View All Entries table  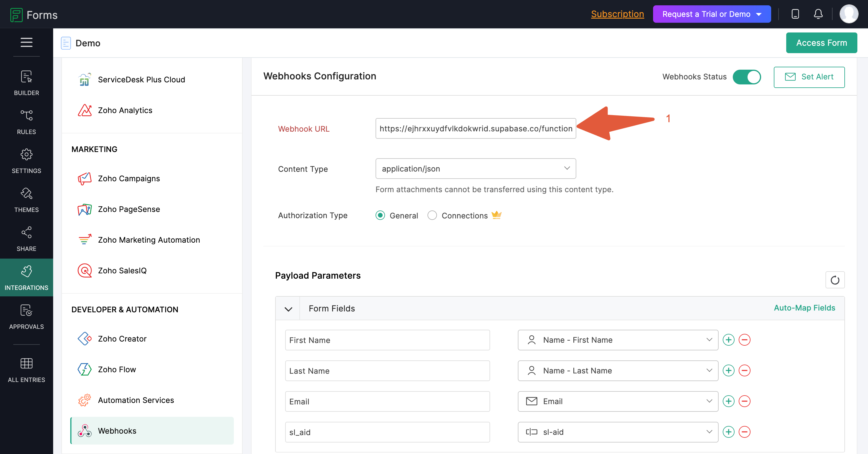coord(26,370)
